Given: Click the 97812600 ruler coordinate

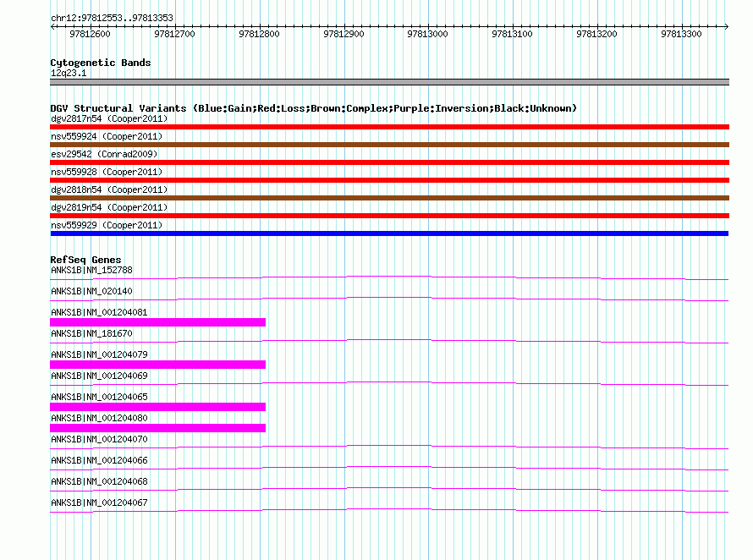Looking at the screenshot, I should pos(90,34).
